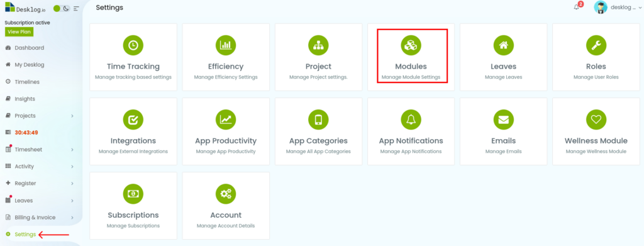Toggle the dark mode switch
The width and height of the screenshot is (644, 246).
(x=62, y=9)
